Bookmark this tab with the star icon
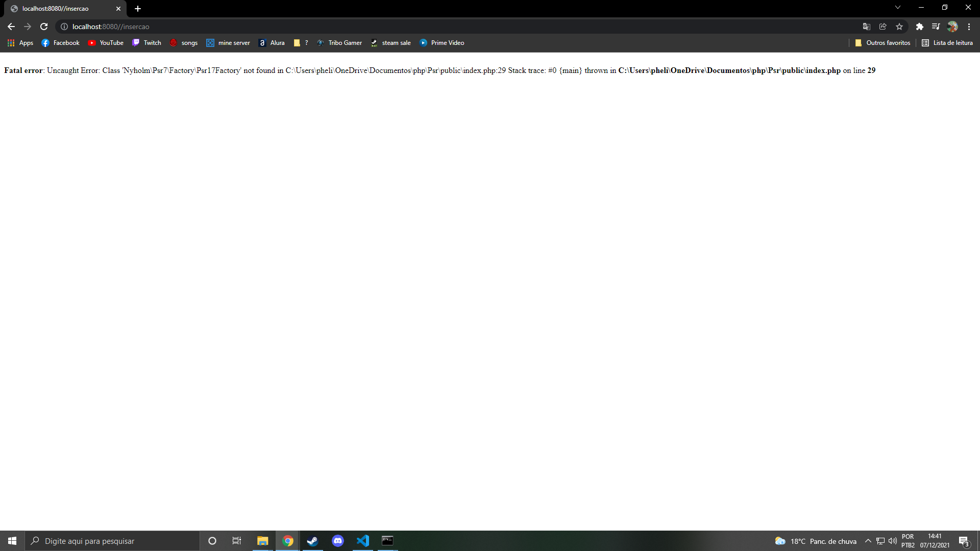Image resolution: width=980 pixels, height=551 pixels. 899,27
